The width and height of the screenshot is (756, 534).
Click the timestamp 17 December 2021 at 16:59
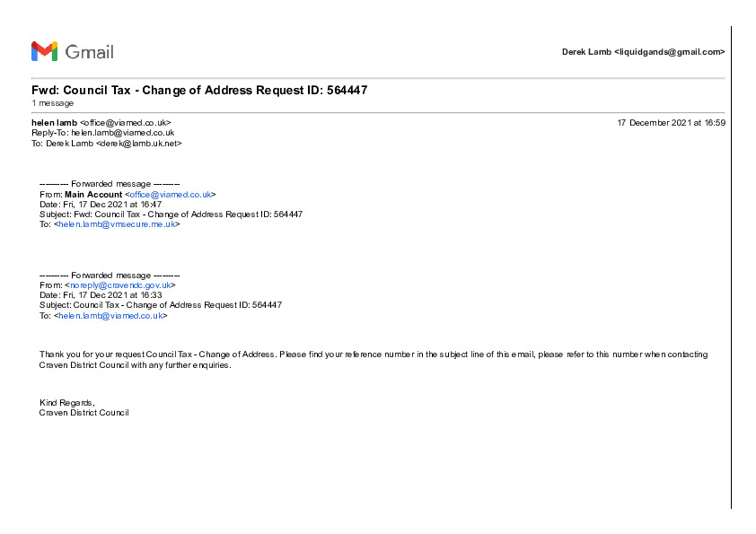click(671, 122)
